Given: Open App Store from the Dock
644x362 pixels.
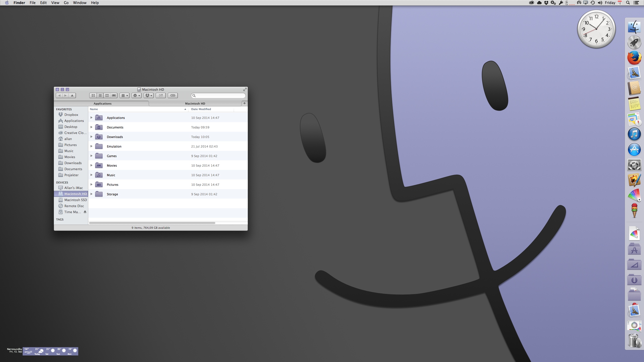Looking at the screenshot, I should 634,150.
